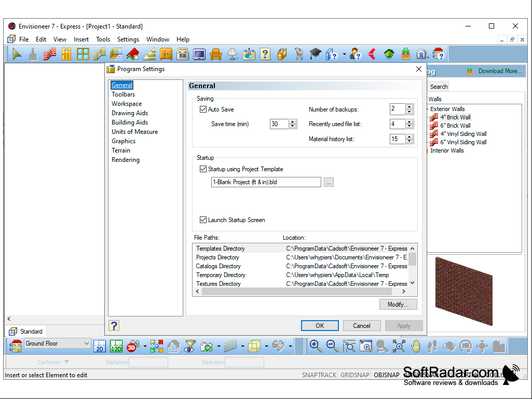Viewport: 532px width, 399px height.
Task: Select the Rendering settings category
Action: pyautogui.click(x=126, y=160)
